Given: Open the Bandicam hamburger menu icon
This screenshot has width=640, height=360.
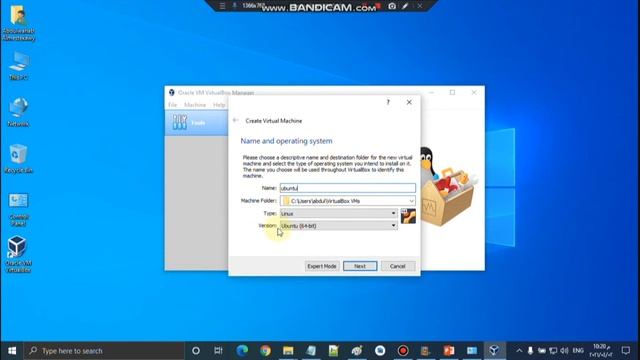Looking at the screenshot, I should pos(222,6).
